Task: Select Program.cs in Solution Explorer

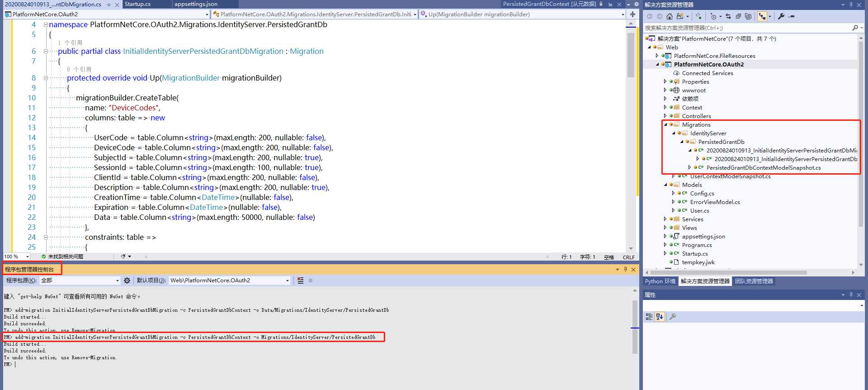Action: (697, 245)
